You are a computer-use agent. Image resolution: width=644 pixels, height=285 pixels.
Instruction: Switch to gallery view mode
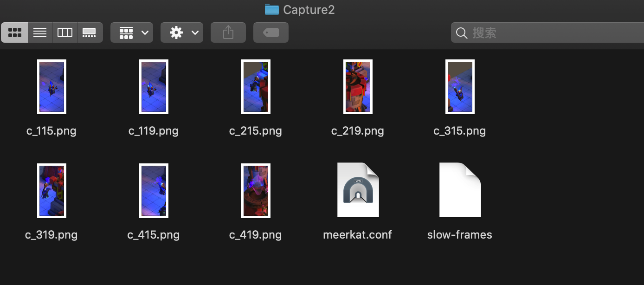pyautogui.click(x=90, y=32)
